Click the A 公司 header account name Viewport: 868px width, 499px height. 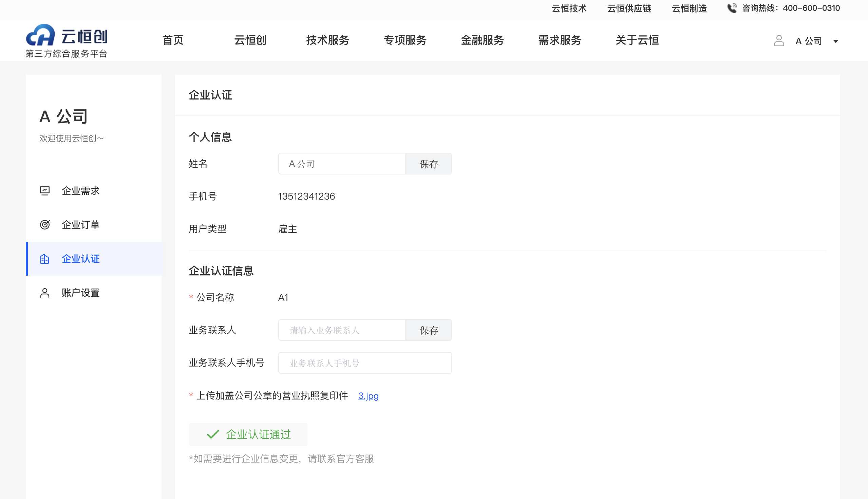pos(808,41)
